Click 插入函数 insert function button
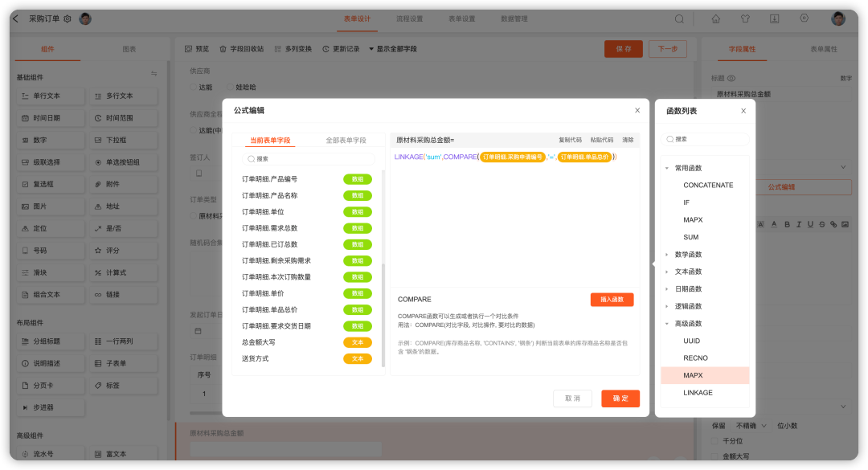The width and height of the screenshot is (868, 470). click(x=612, y=300)
